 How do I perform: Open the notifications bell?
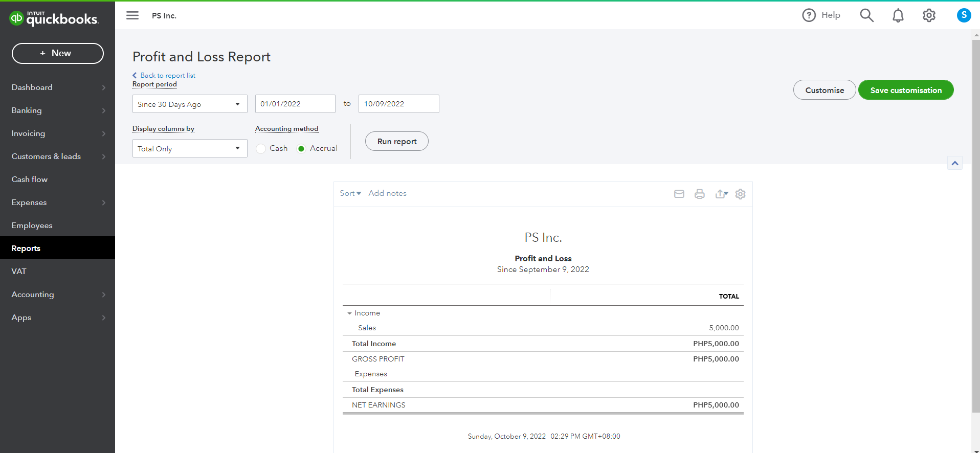click(898, 15)
